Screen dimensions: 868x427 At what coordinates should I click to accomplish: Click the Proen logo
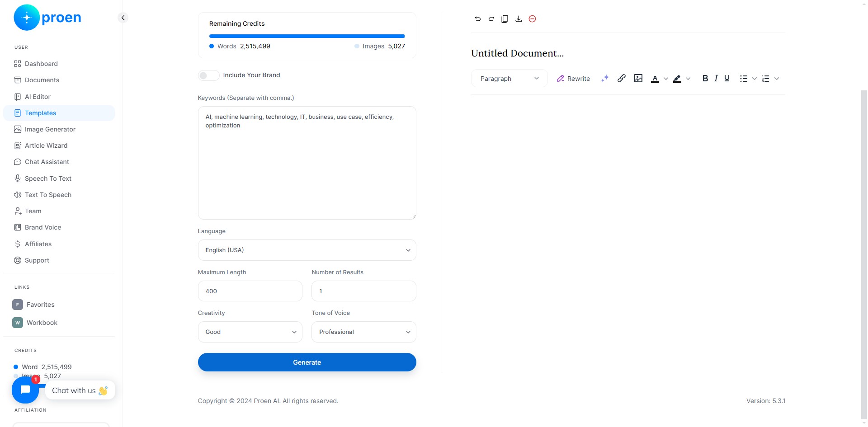coord(47,18)
